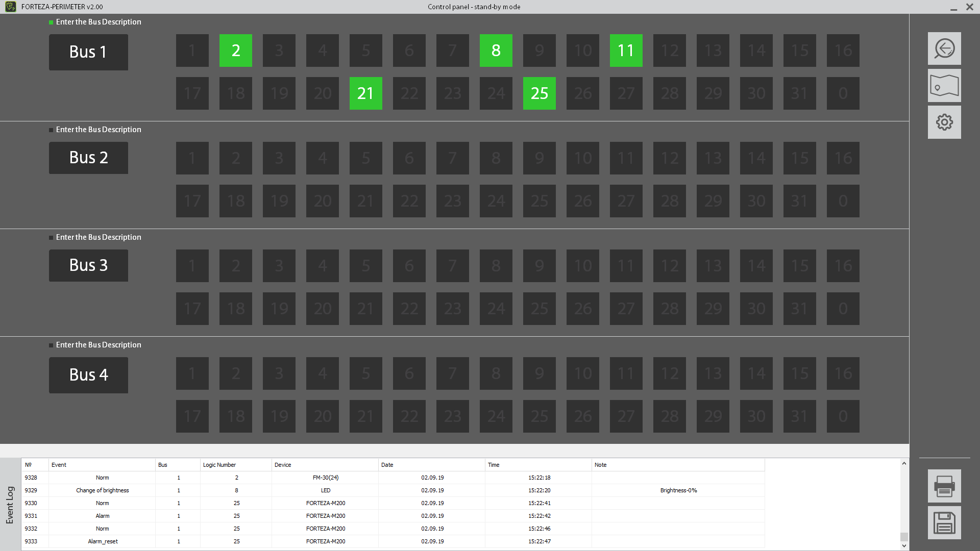The image size is (980, 551).
Task: Click the Bus 1 button
Action: coord(88,52)
